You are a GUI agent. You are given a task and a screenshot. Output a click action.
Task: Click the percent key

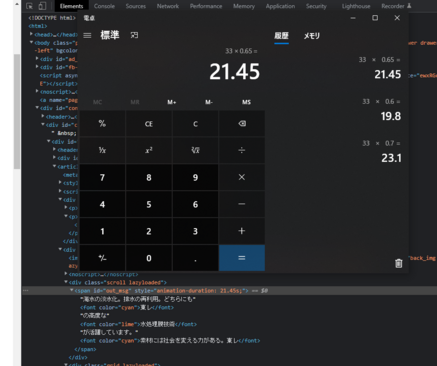(x=102, y=124)
